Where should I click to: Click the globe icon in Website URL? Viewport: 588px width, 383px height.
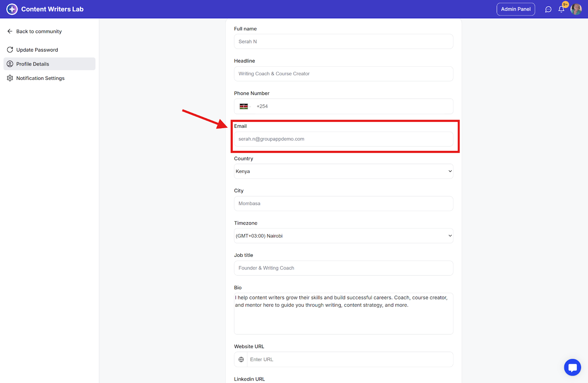(241, 359)
